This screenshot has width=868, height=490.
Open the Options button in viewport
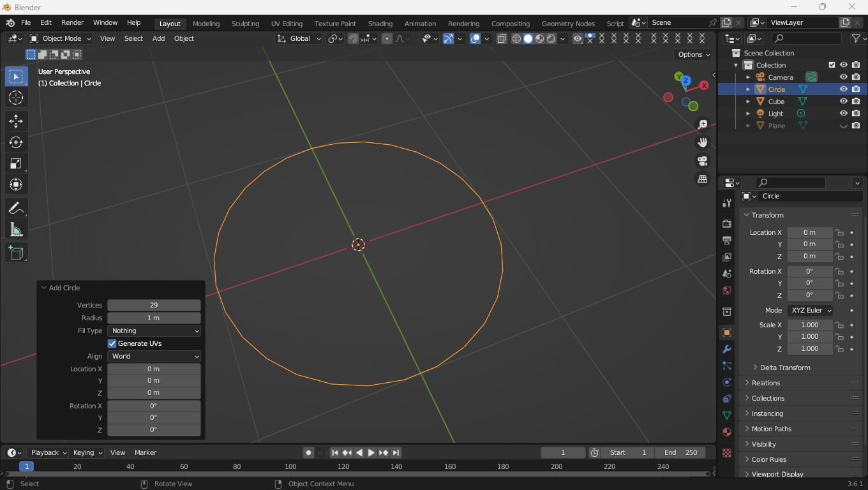tap(694, 54)
